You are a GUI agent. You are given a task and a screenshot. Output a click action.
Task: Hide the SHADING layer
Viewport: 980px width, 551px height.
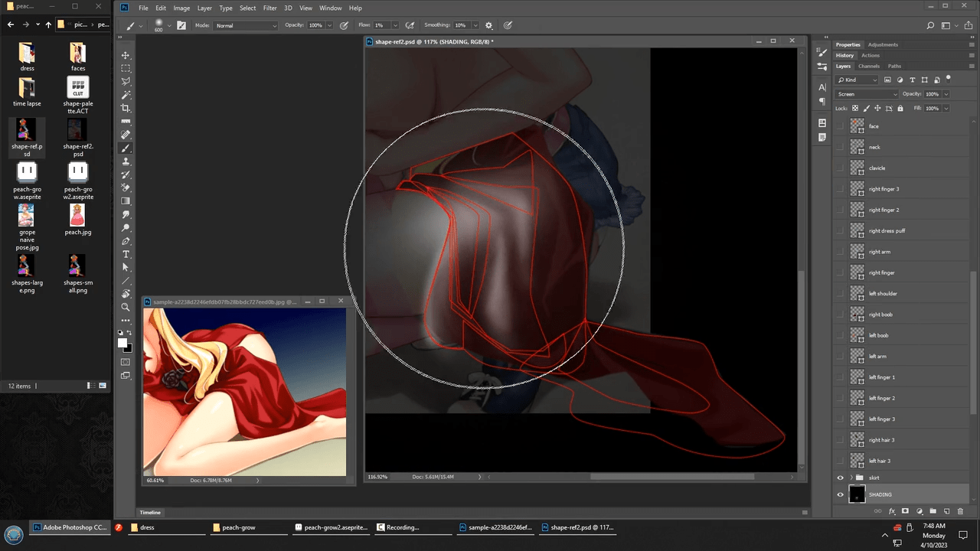(840, 494)
